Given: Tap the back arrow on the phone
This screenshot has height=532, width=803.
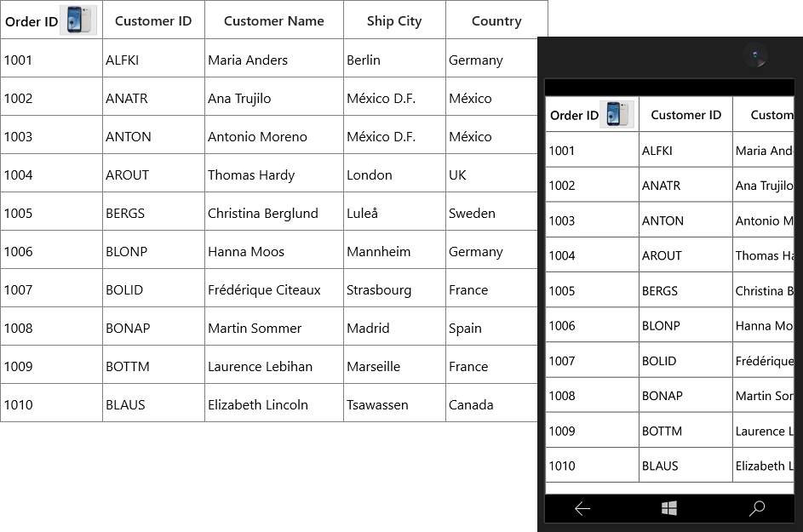Looking at the screenshot, I should (582, 508).
